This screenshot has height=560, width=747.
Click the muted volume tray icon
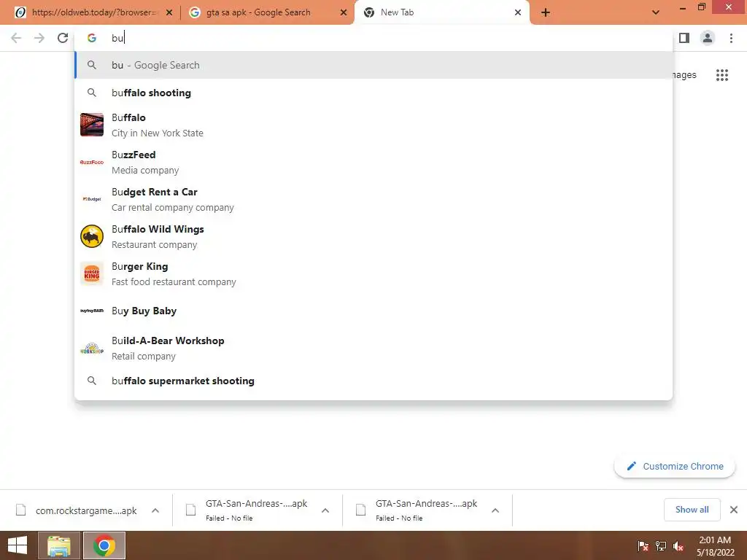pyautogui.click(x=678, y=546)
